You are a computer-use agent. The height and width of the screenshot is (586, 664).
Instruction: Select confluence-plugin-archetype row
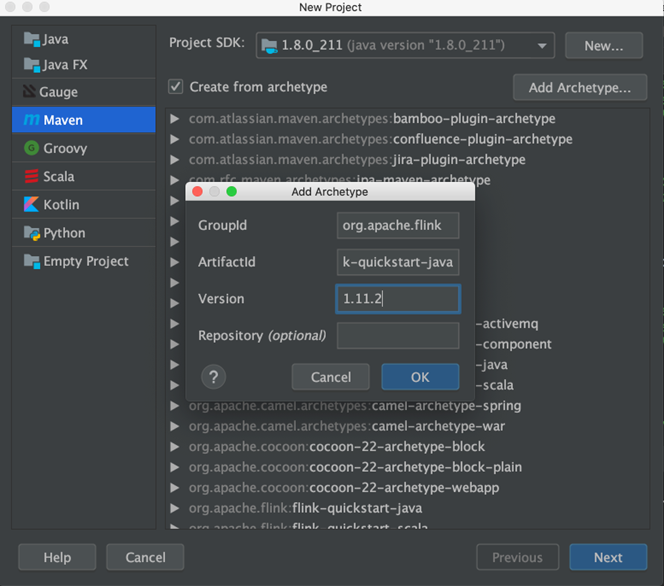point(408,139)
